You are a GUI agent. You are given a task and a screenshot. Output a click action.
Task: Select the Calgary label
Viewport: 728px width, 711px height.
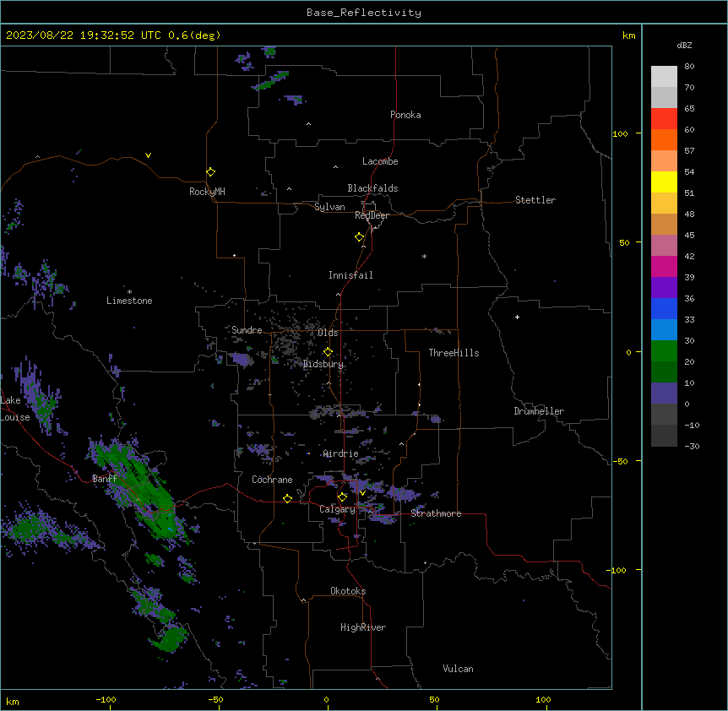coord(337,509)
